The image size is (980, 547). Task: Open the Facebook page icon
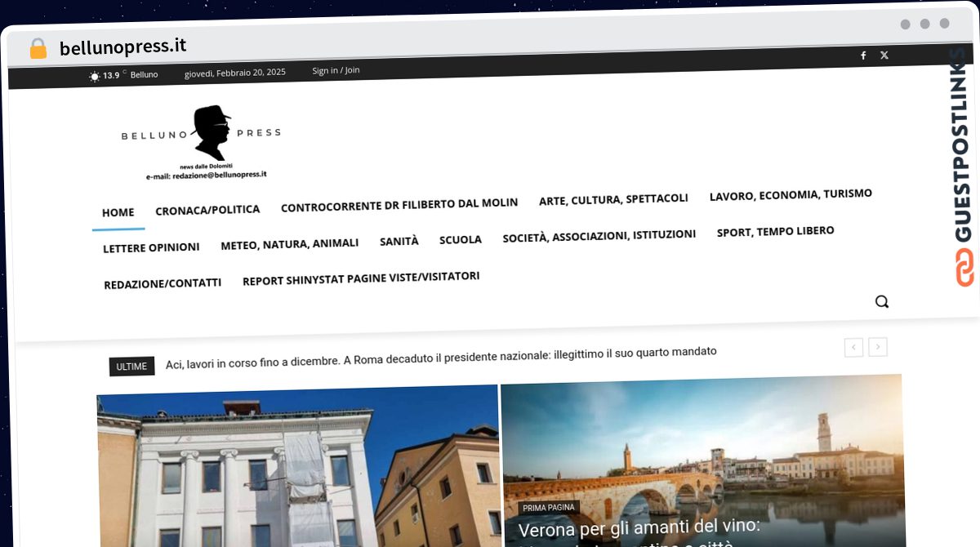tap(863, 56)
